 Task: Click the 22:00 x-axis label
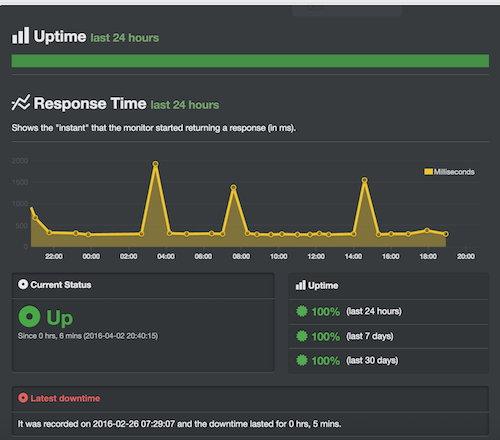click(54, 256)
